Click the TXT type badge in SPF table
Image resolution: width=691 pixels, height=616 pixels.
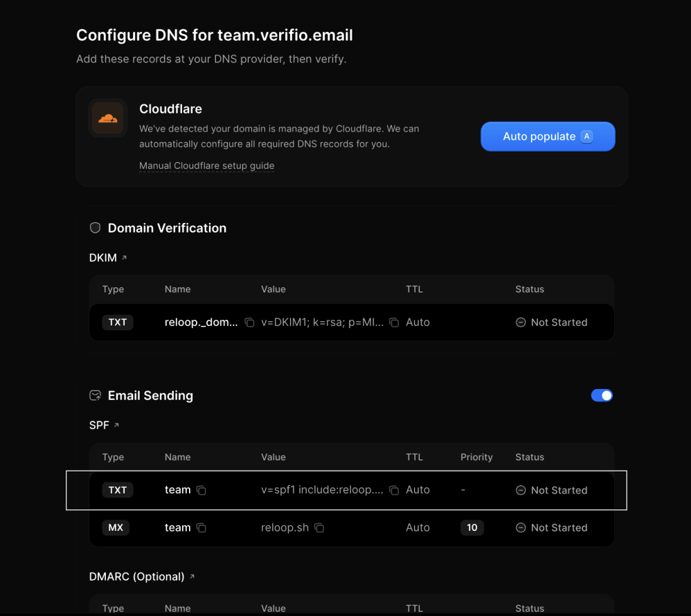coord(118,490)
